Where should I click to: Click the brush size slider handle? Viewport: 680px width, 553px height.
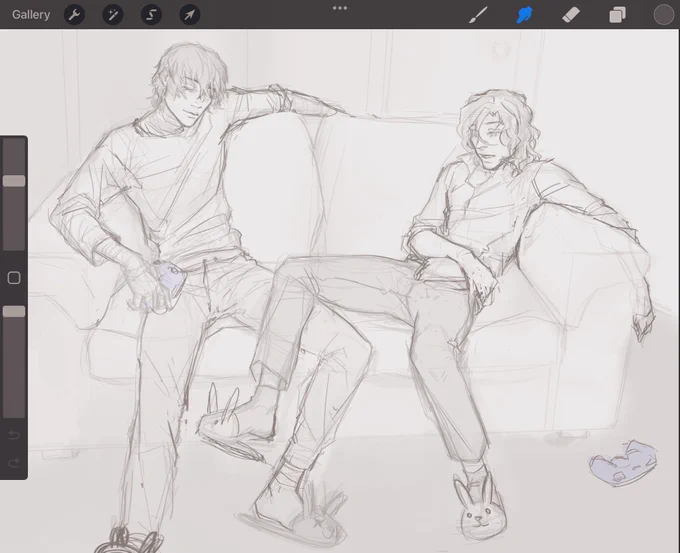[x=14, y=181]
